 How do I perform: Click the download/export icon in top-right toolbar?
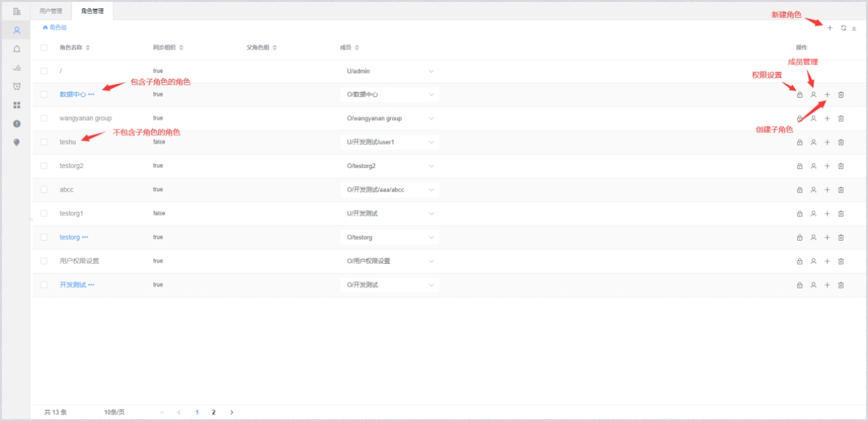(854, 28)
